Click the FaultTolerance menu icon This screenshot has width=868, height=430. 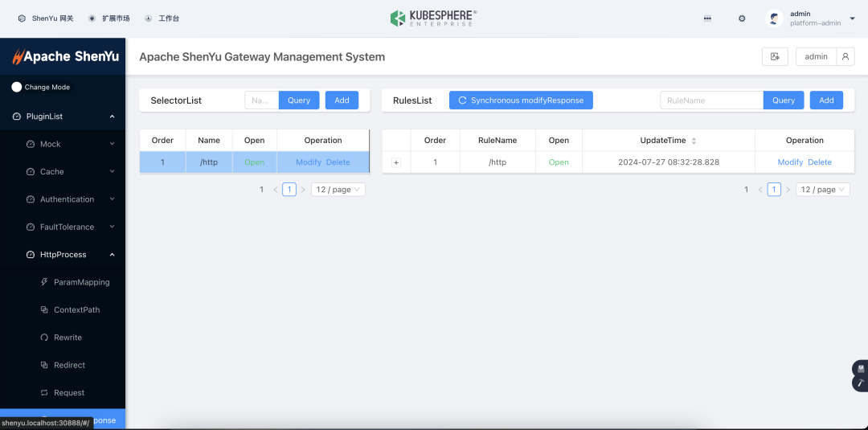pos(31,227)
